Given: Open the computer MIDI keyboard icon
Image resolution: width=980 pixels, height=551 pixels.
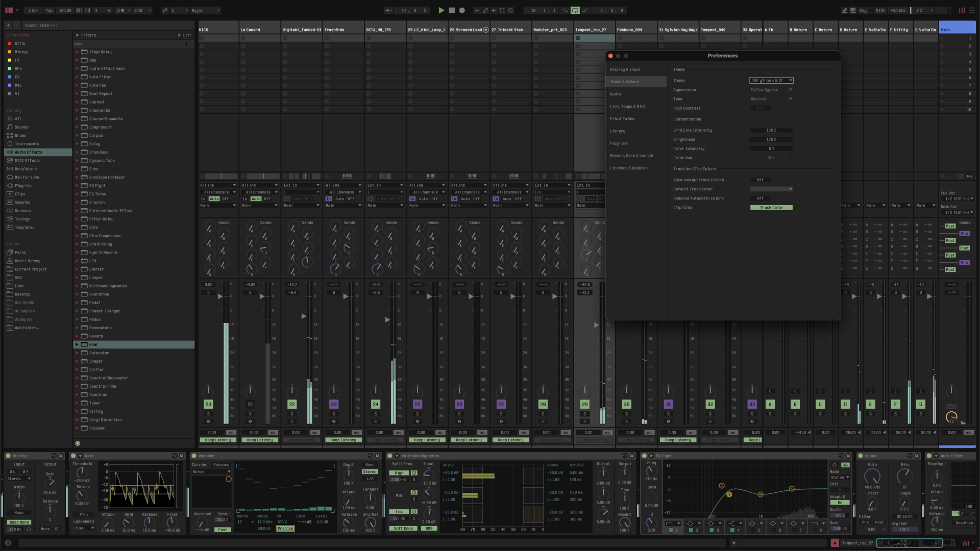Looking at the screenshot, I should point(853,10).
